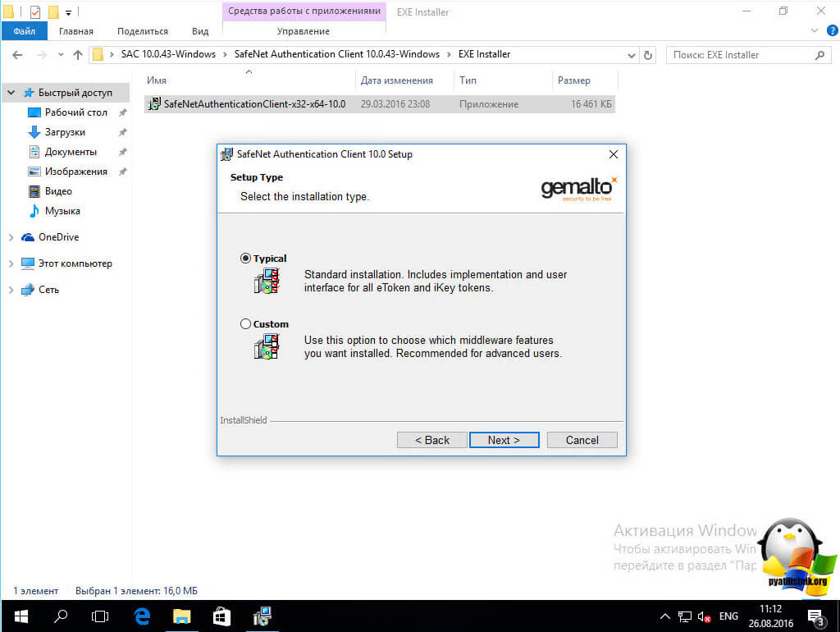840x632 pixels.
Task: Open Загрузки in quick access
Action: (x=65, y=132)
